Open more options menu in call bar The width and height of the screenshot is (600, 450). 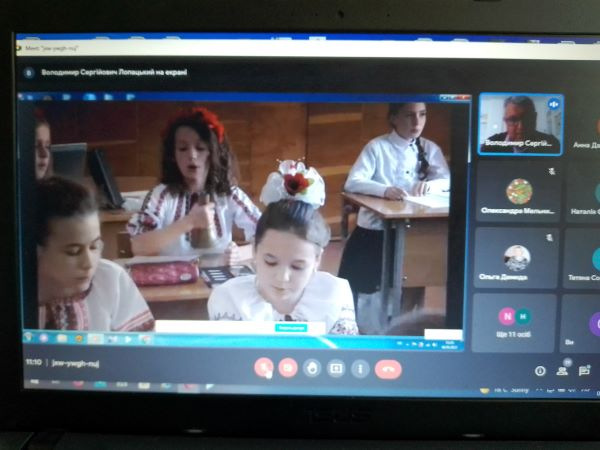[360, 369]
